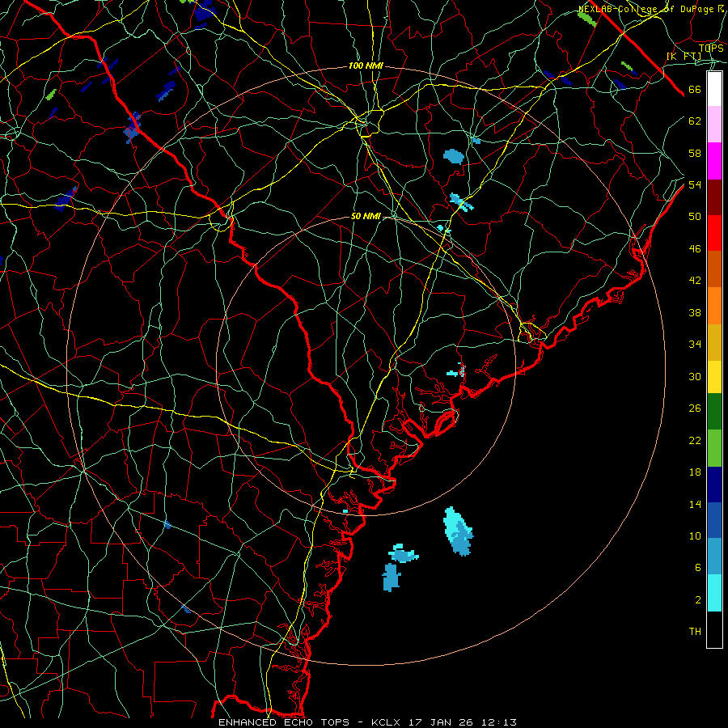This screenshot has width=728, height=728.
Task: Click the orange 38-42 kft legend swatch
Action: pyautogui.click(x=714, y=306)
